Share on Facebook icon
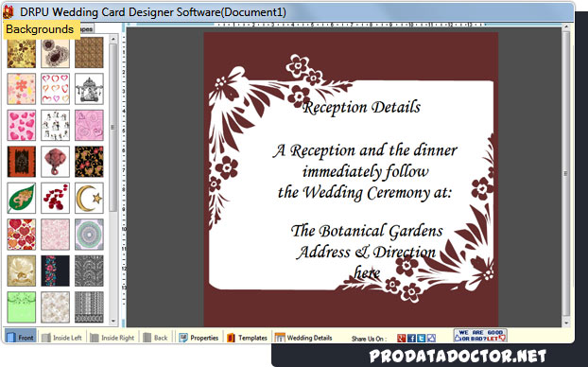Screen dimensions: 588x367 click(411, 338)
